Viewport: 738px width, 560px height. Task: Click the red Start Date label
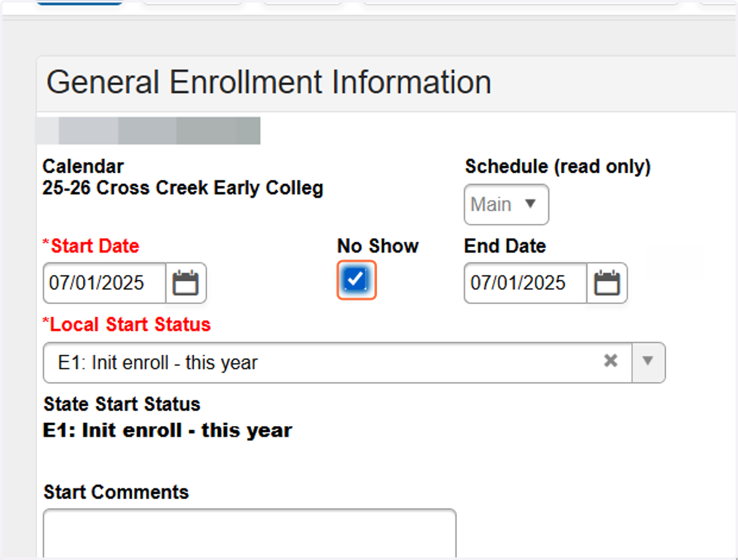(90, 246)
